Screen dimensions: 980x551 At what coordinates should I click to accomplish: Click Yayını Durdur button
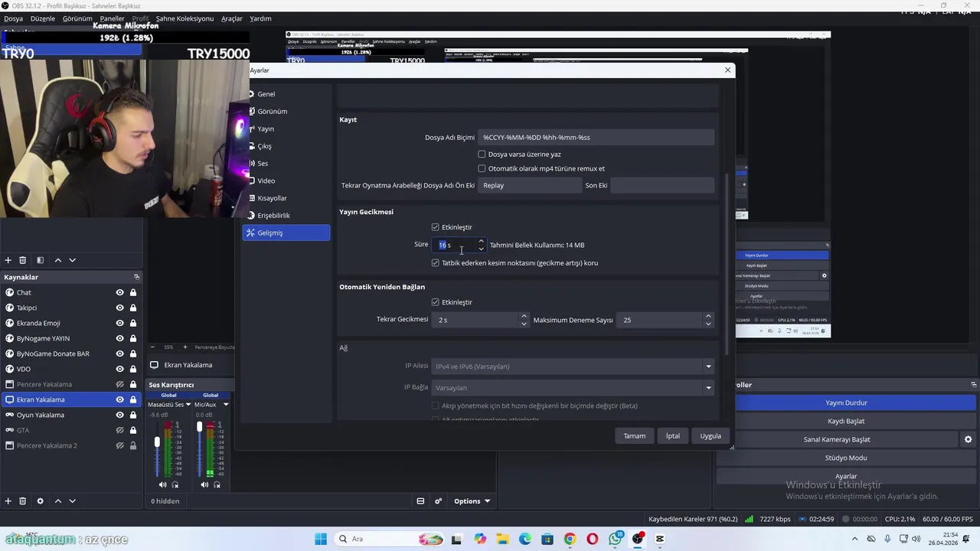point(846,403)
